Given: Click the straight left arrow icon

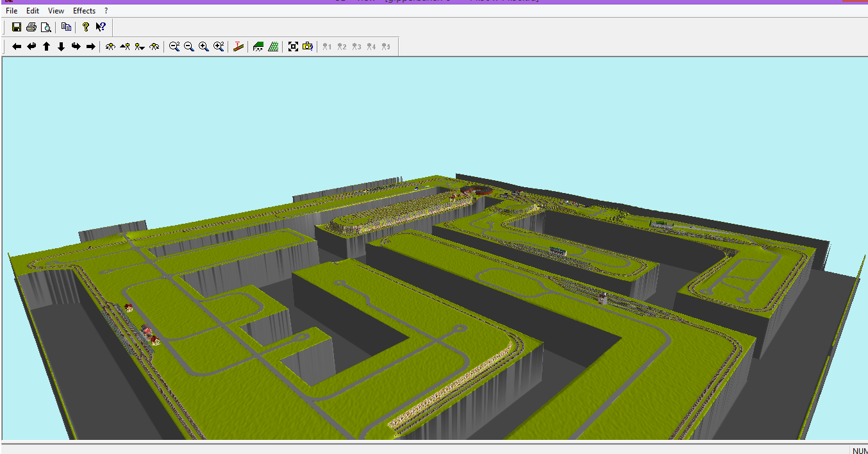Looking at the screenshot, I should (x=17, y=47).
